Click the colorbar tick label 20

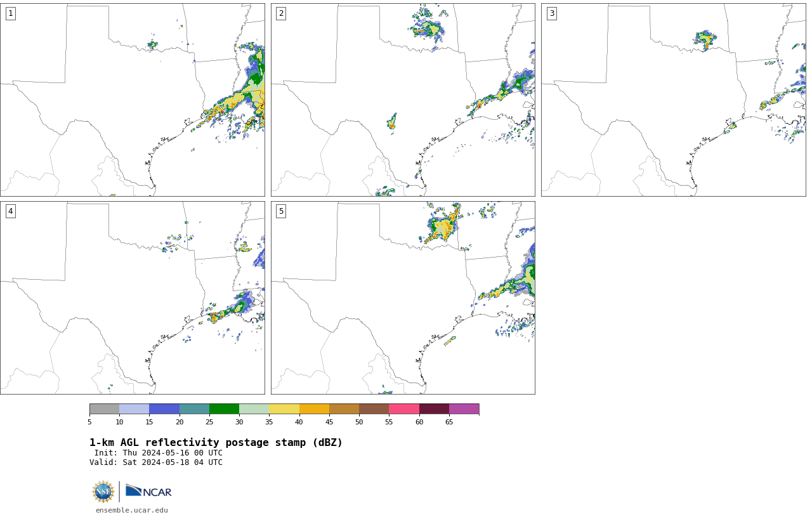[180, 422]
